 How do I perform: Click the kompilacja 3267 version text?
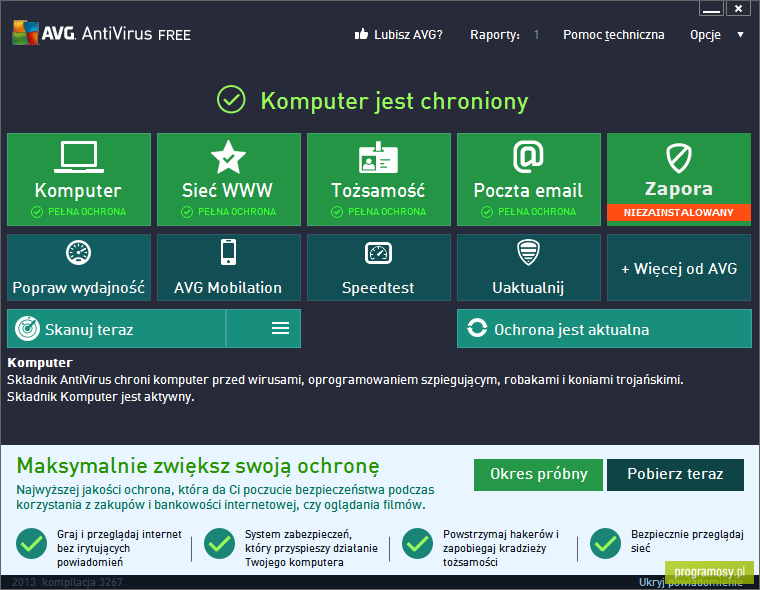pos(82,582)
